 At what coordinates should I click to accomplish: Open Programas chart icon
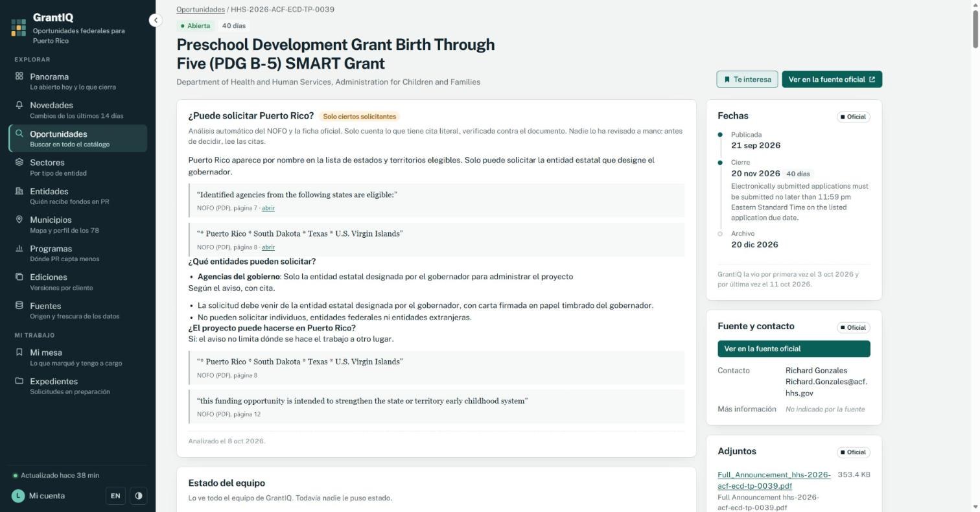19,249
